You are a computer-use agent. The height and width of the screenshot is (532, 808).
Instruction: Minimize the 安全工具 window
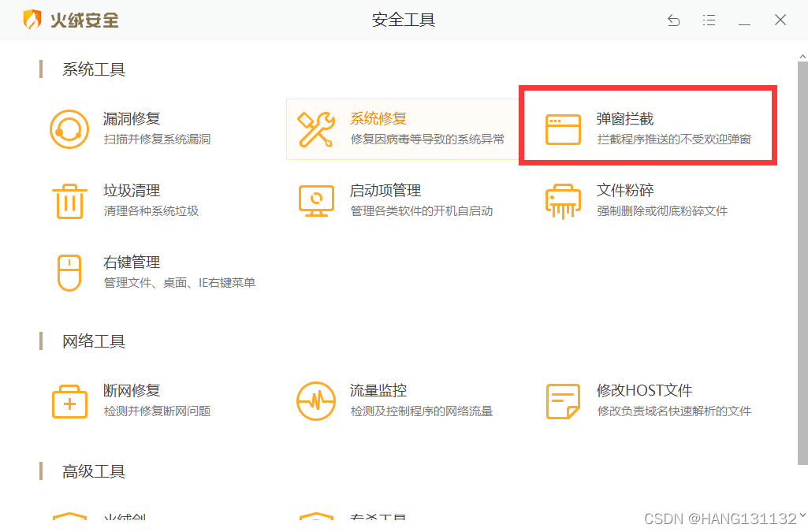click(744, 24)
